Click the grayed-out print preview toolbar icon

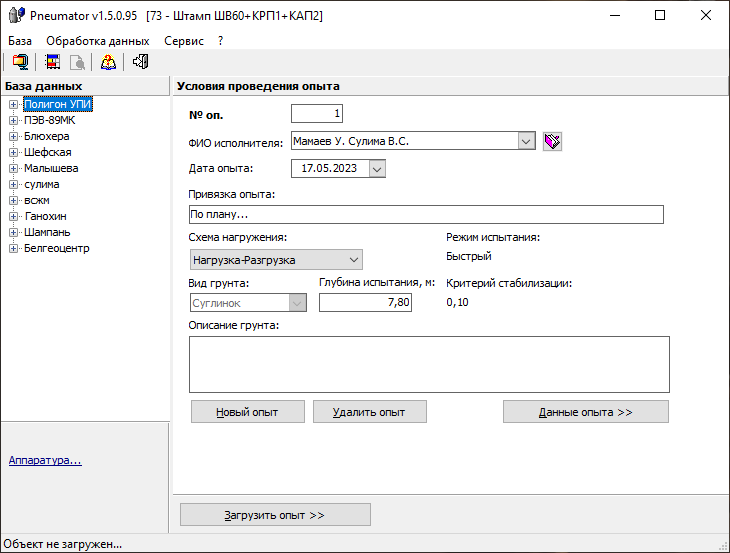[x=77, y=62]
